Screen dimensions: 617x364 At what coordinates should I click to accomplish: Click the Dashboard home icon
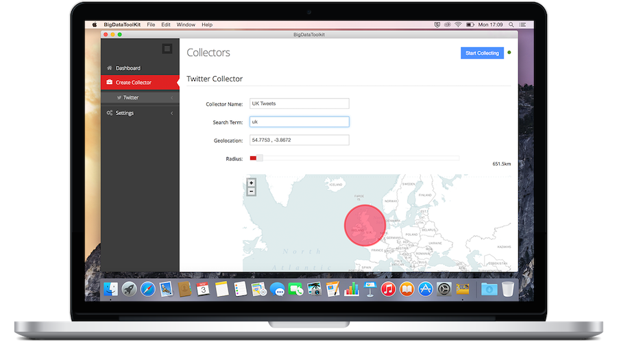[x=110, y=68]
